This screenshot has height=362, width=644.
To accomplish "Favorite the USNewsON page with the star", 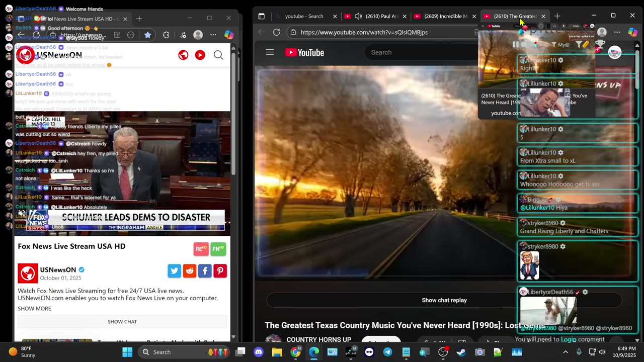I will point(147,35).
